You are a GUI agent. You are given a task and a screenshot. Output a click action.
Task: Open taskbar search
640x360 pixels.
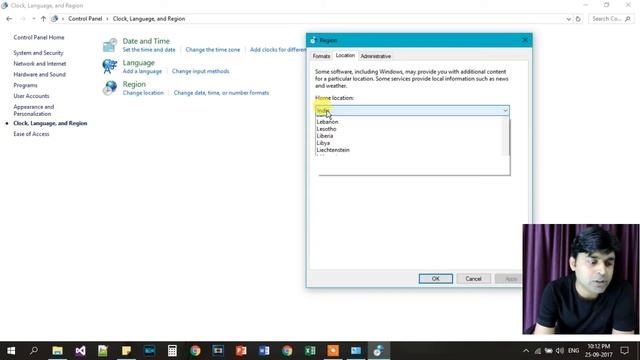coord(34,351)
